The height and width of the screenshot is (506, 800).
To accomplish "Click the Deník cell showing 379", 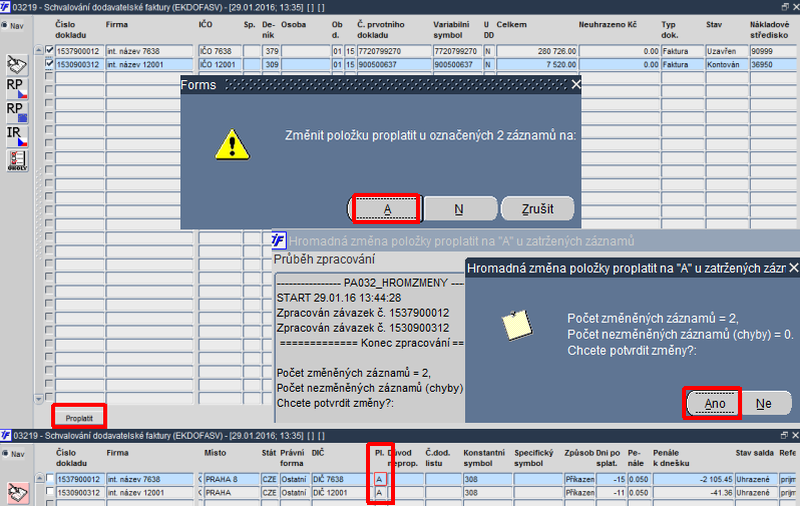I will point(271,51).
